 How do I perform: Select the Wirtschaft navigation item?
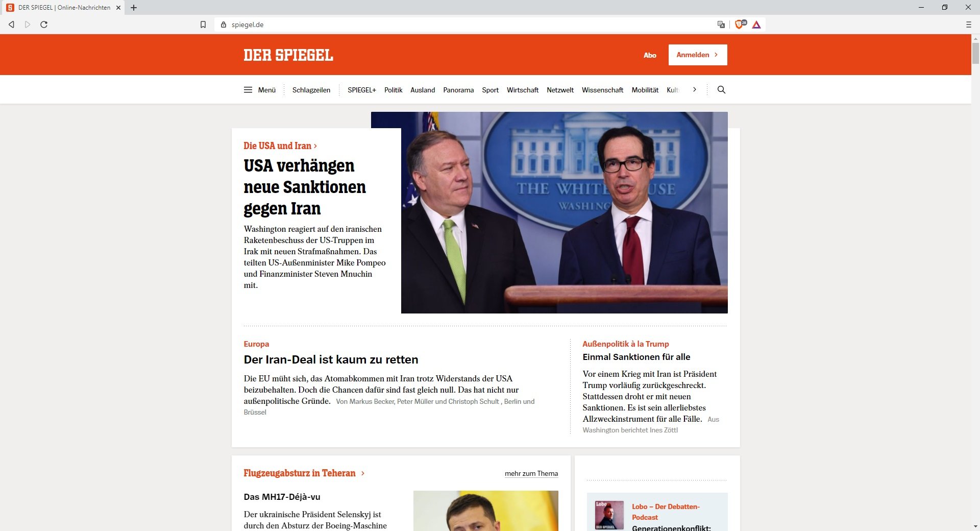[522, 90]
